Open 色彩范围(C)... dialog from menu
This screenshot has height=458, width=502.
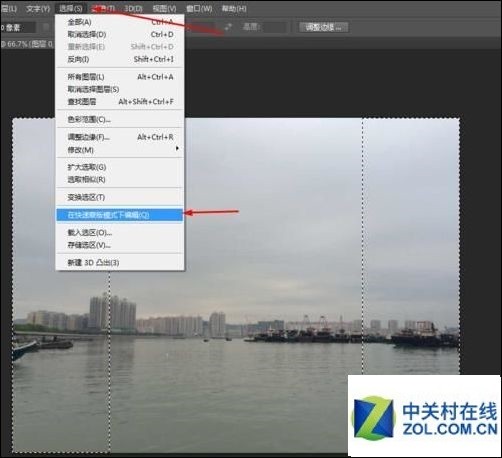click(120, 119)
